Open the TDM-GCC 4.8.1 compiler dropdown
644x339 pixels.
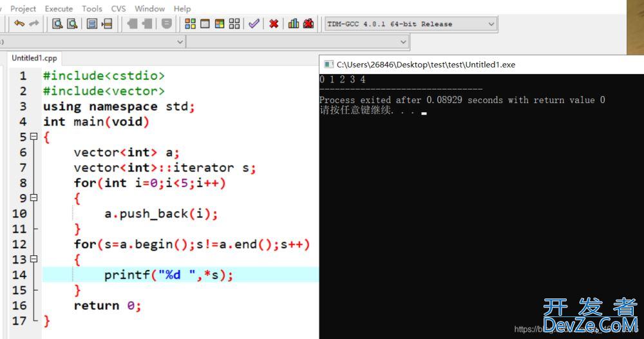pyautogui.click(x=411, y=24)
